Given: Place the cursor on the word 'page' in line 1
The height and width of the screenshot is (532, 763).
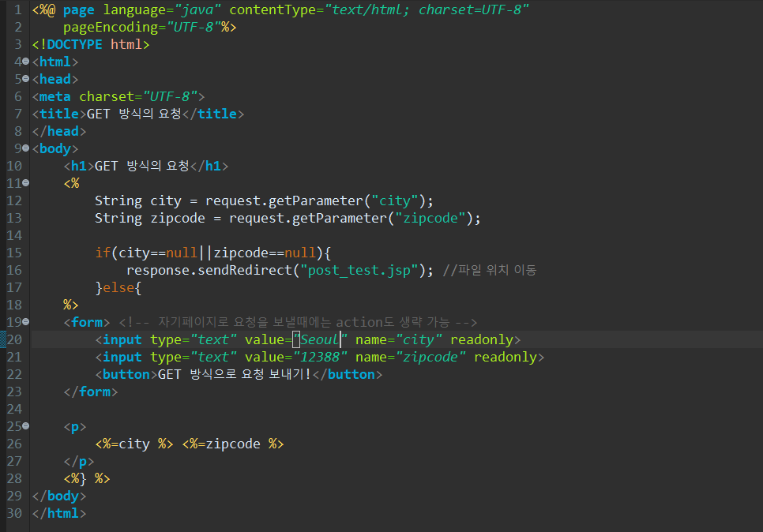Looking at the screenshot, I should pyautogui.click(x=79, y=10).
